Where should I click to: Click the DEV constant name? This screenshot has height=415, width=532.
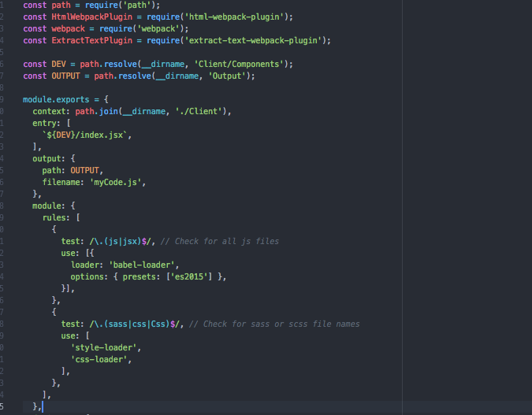click(58, 64)
